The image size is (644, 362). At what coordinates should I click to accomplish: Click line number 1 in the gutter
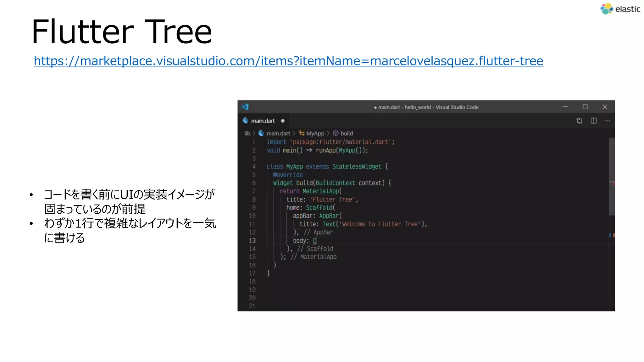pos(254,142)
